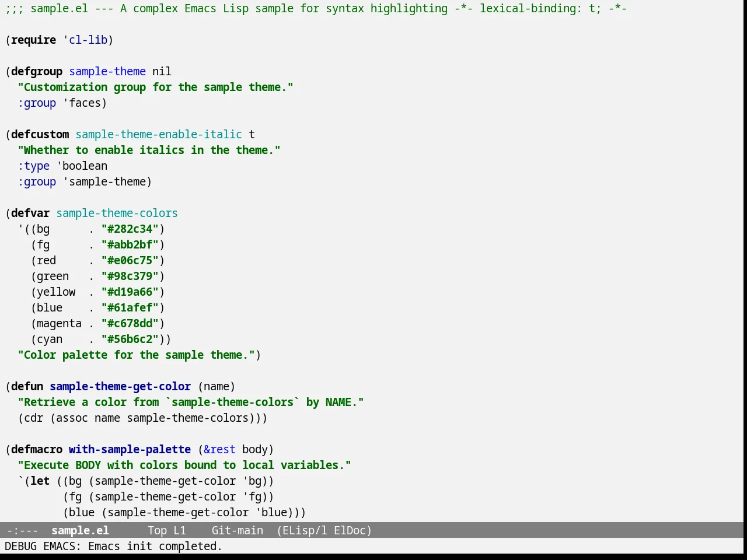Click the docstring "Customization group for the sample theme."
The width and height of the screenshot is (747, 560).
point(156,87)
